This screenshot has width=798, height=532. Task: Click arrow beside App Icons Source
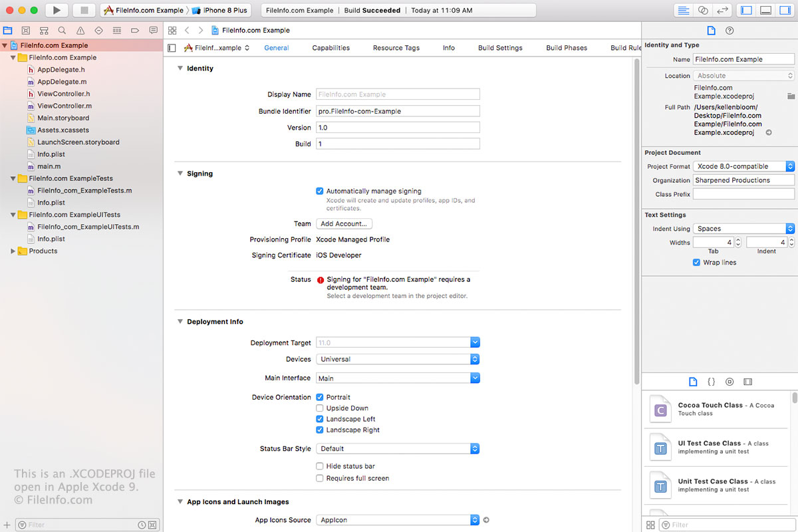tap(486, 520)
